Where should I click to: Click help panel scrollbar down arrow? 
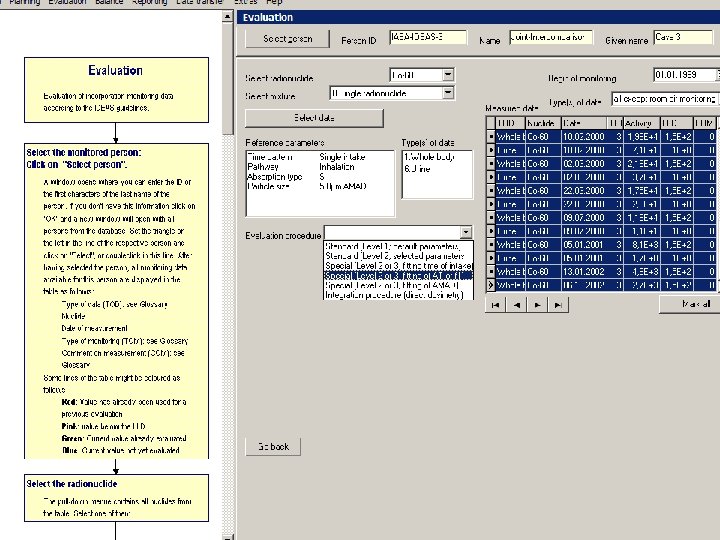228,536
